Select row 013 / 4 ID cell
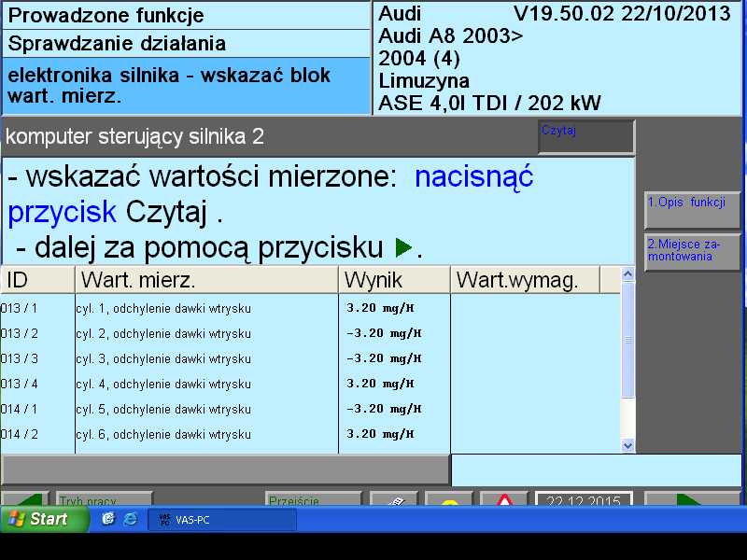The height and width of the screenshot is (560, 747). (x=19, y=385)
